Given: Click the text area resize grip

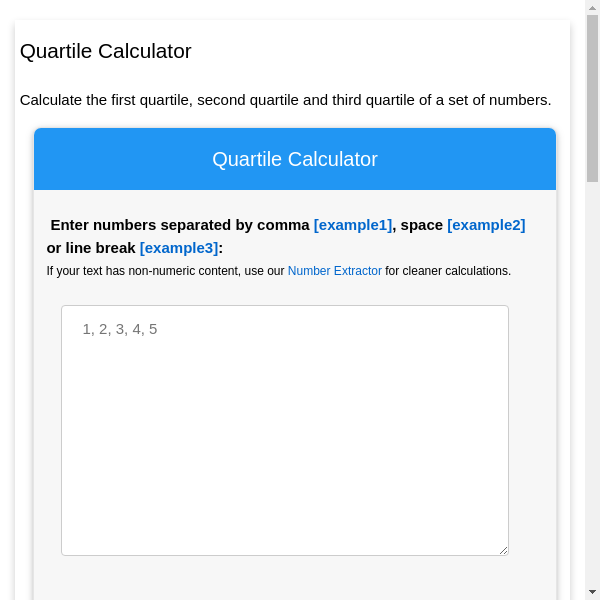Looking at the screenshot, I should tap(503, 549).
